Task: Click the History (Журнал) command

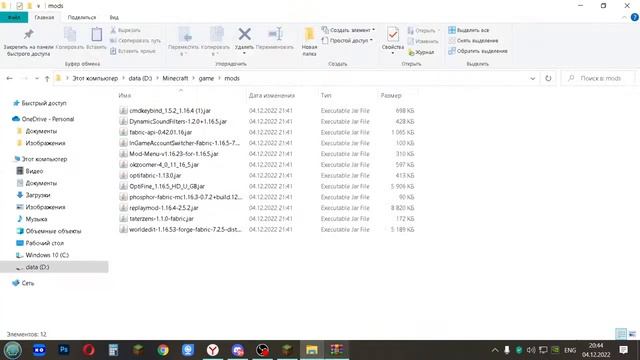Action: (x=421, y=52)
